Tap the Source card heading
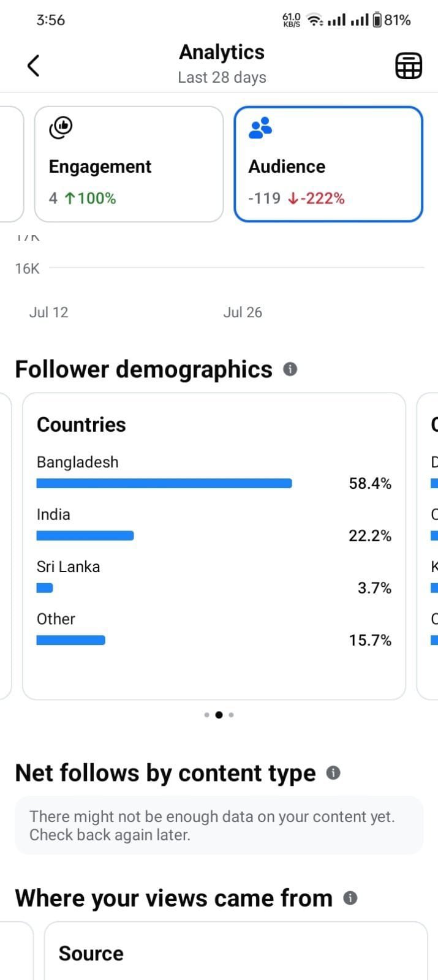 pos(91,954)
